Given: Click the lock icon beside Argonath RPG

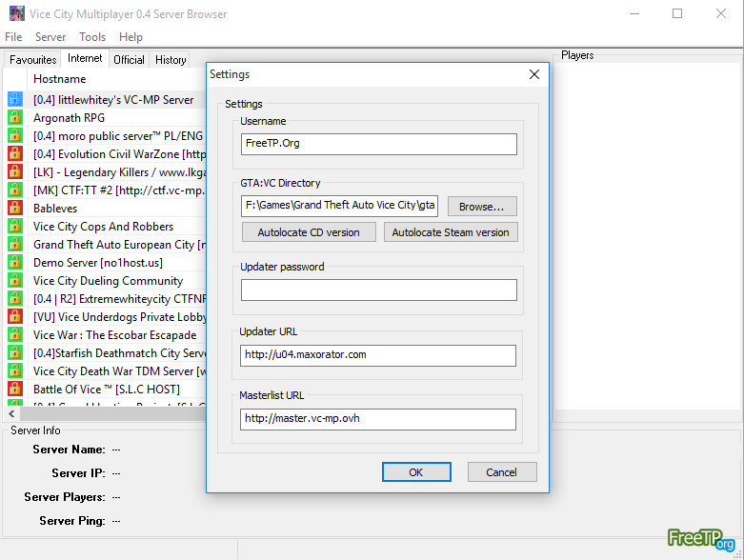Looking at the screenshot, I should click(x=14, y=118).
